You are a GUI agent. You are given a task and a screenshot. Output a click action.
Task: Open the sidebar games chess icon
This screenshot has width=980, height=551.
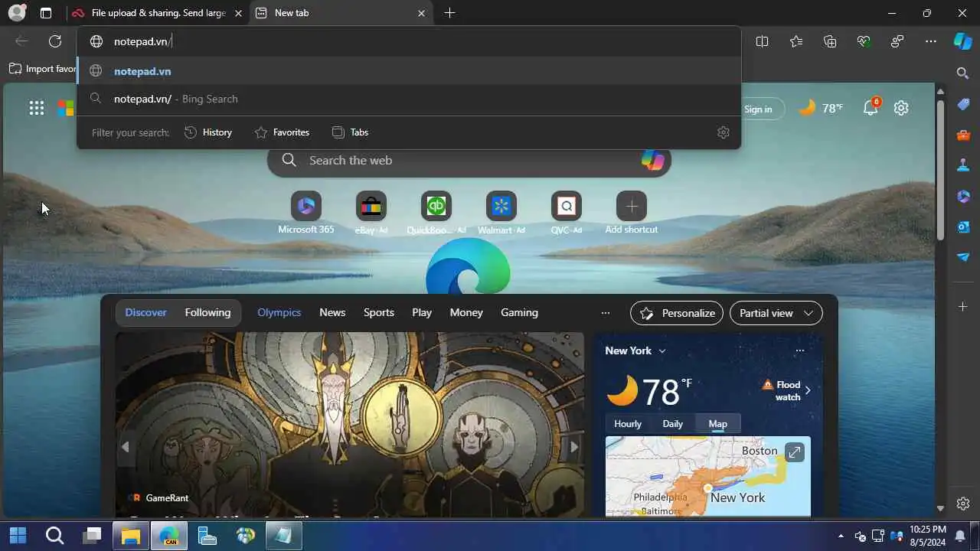point(963,165)
